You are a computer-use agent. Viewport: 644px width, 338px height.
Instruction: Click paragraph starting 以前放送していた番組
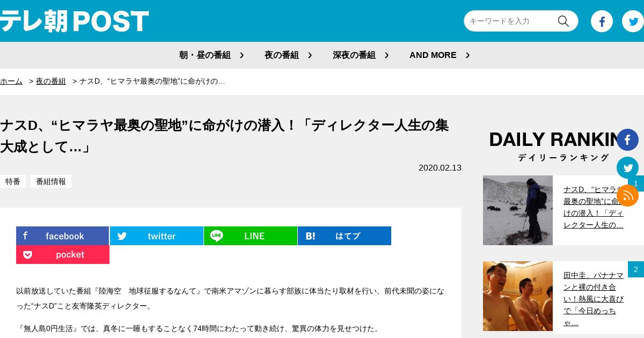click(230, 298)
